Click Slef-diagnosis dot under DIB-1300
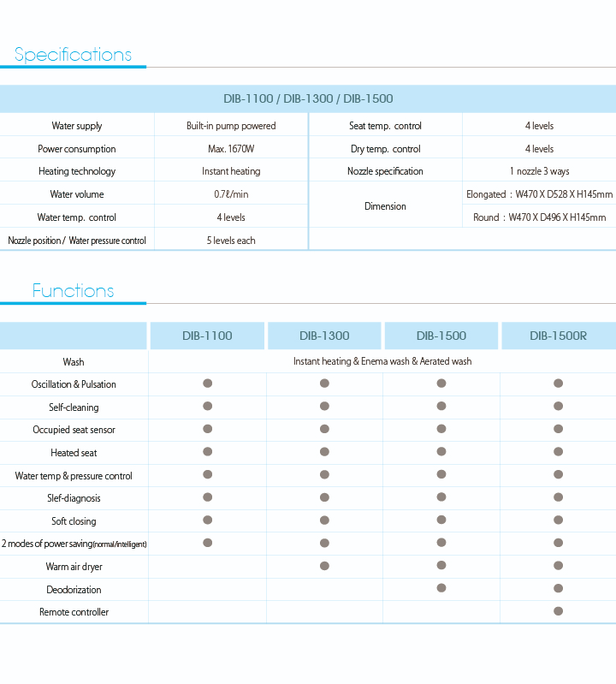 coord(324,497)
